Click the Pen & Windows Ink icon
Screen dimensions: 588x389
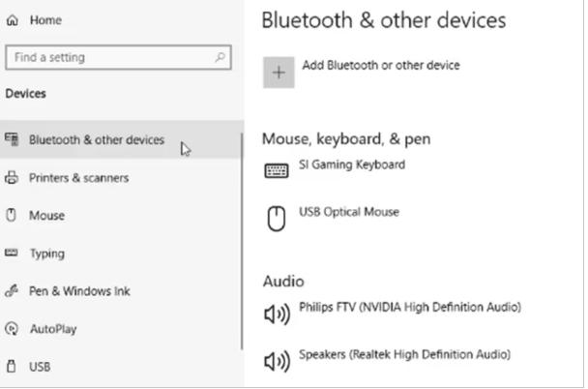(12, 290)
